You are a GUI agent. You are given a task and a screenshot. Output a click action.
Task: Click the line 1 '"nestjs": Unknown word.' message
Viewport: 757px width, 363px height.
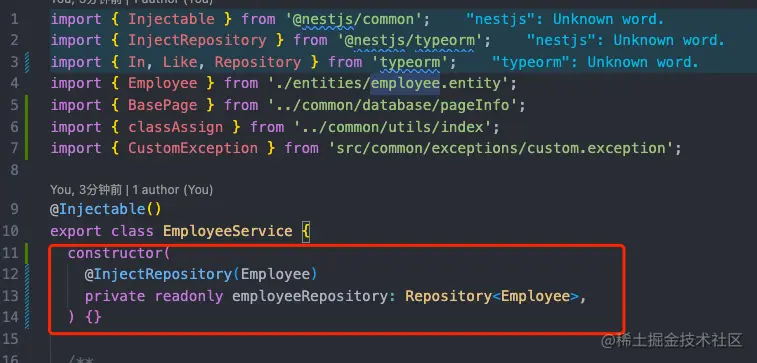pyautogui.click(x=565, y=19)
